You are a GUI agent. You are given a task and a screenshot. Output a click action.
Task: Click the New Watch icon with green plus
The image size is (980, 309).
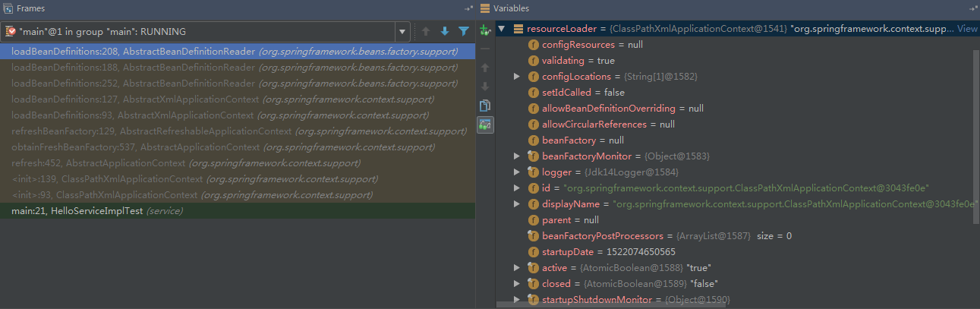pos(485,32)
